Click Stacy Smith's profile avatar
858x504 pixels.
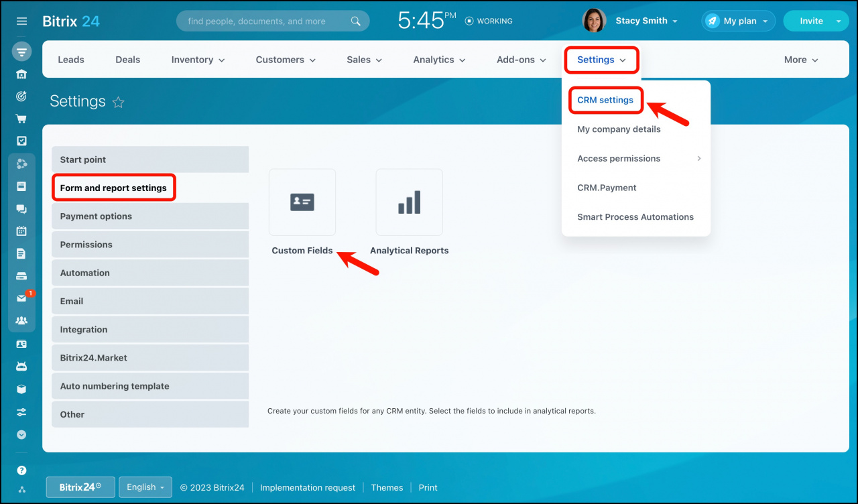(x=595, y=21)
